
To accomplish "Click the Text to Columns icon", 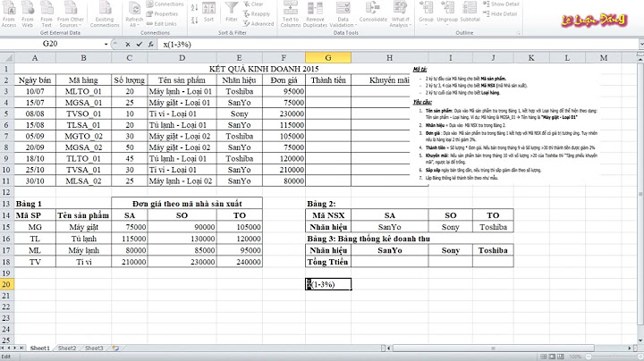I will [x=291, y=14].
